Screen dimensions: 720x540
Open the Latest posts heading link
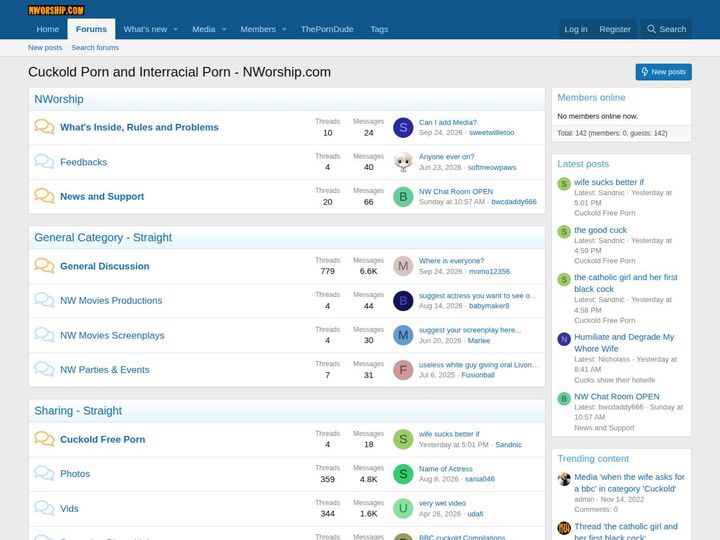point(583,164)
